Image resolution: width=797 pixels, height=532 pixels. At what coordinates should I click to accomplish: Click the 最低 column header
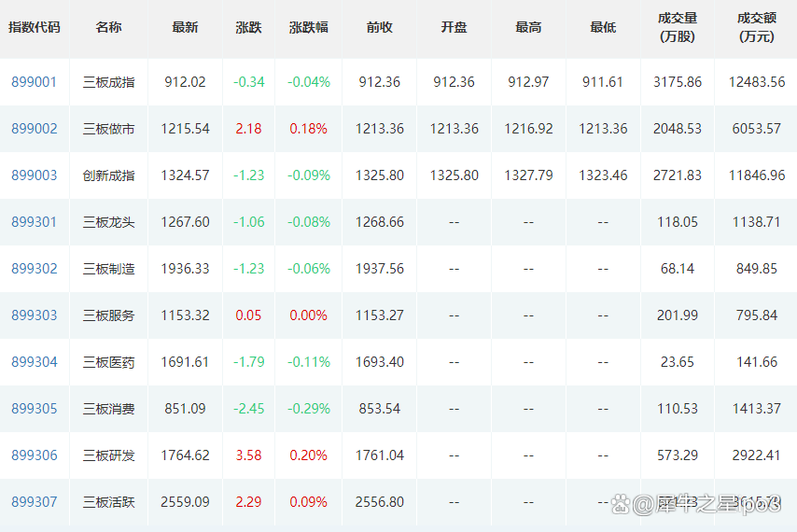[603, 27]
